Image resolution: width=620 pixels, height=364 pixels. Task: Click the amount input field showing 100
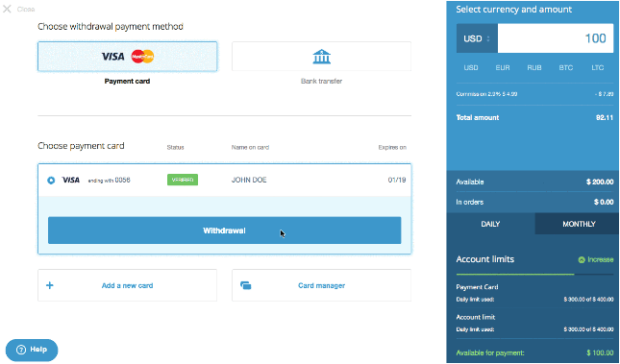(x=556, y=38)
